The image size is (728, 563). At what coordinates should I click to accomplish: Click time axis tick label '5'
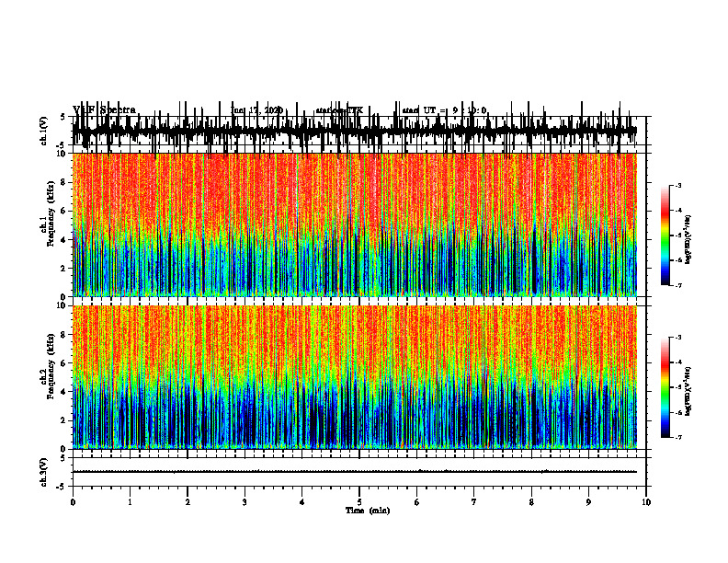coord(359,502)
